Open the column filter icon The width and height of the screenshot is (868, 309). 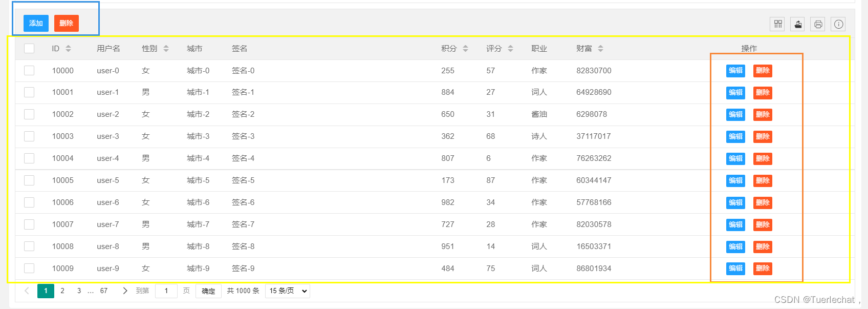[778, 24]
